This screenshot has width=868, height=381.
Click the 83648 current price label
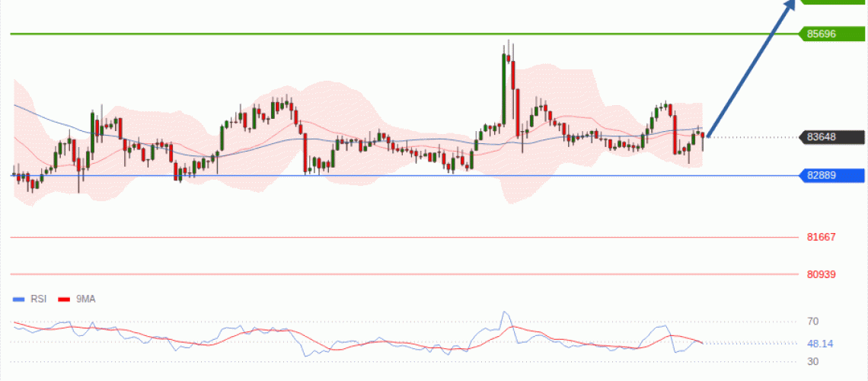point(831,137)
